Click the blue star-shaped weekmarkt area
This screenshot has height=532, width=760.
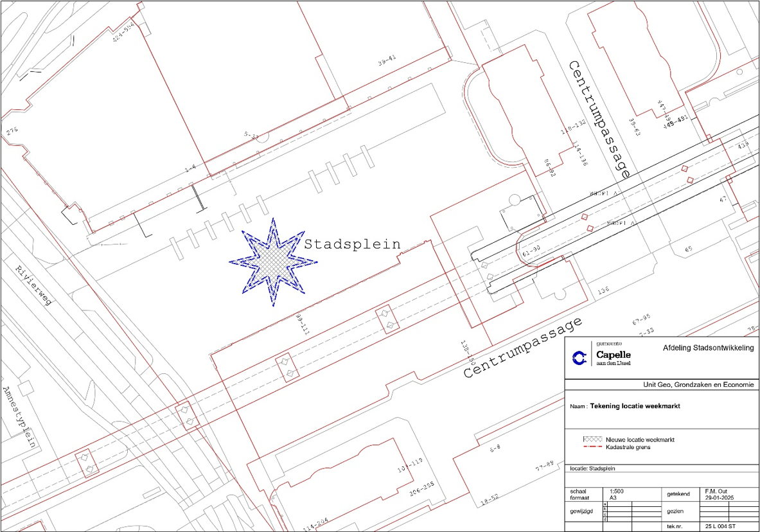tap(273, 261)
